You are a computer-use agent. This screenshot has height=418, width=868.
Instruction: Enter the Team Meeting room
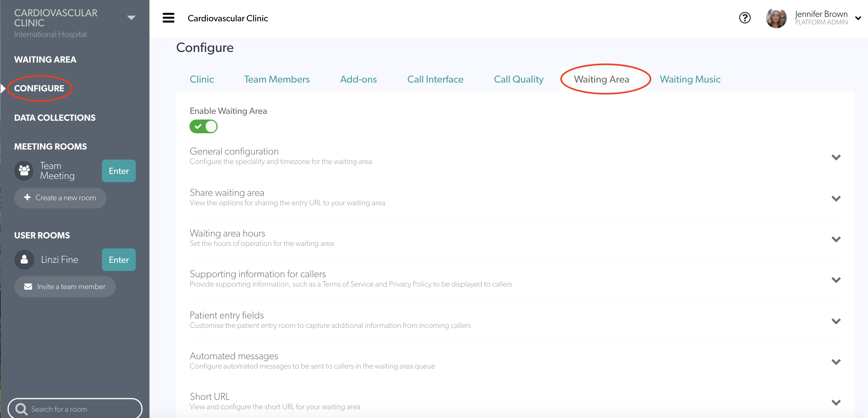119,171
